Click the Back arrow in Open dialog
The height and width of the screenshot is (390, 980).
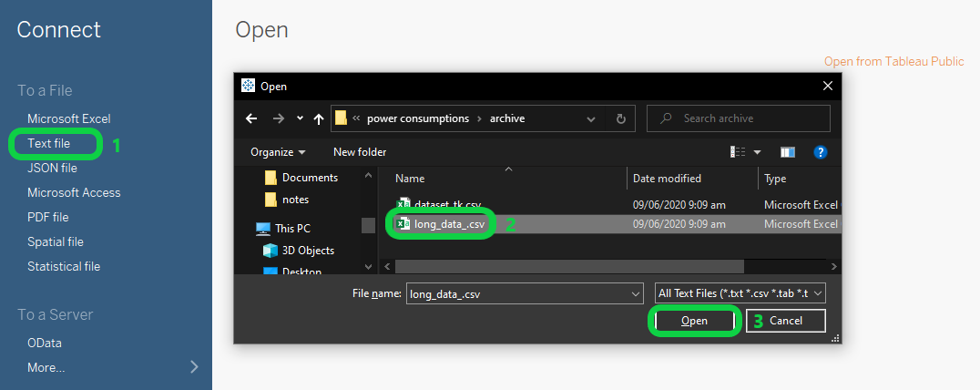tap(252, 118)
